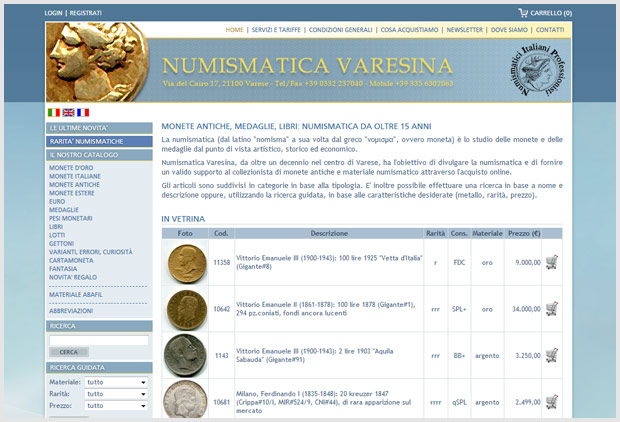Open the shopping cart icon at top

[x=523, y=13]
